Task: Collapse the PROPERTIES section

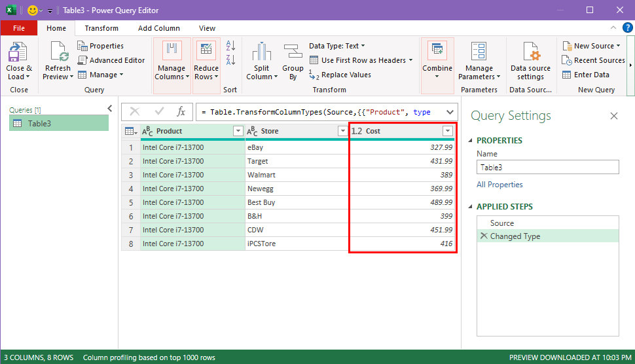Action: point(470,141)
